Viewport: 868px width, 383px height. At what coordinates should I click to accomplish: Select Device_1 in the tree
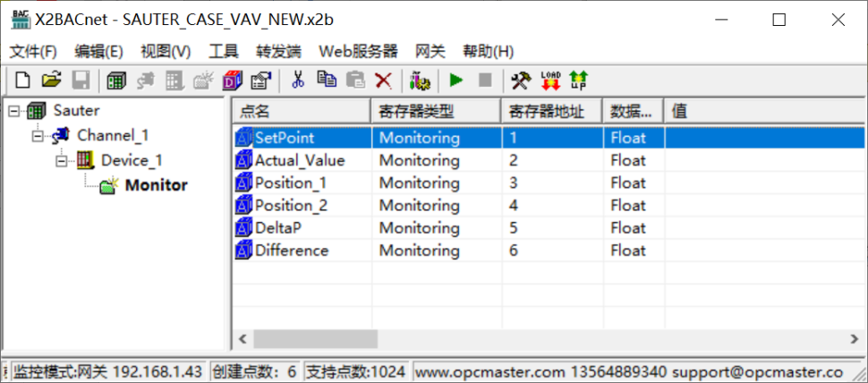pos(132,160)
